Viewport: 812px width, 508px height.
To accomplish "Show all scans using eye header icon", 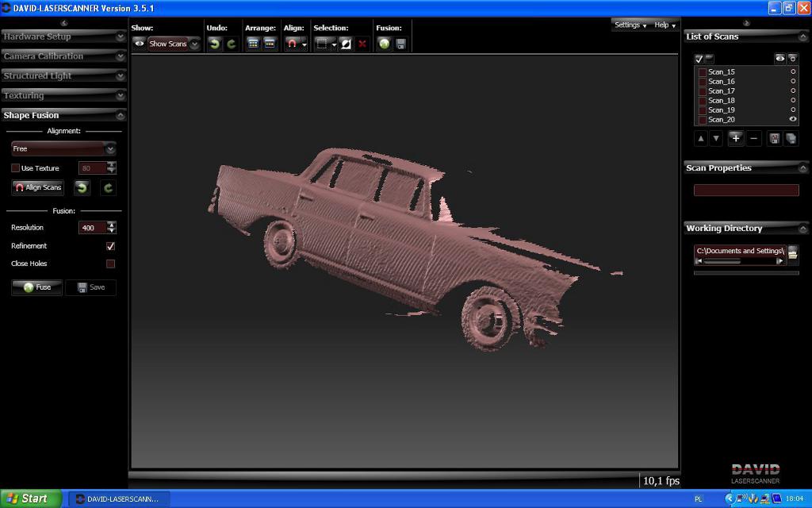I will pyautogui.click(x=780, y=59).
